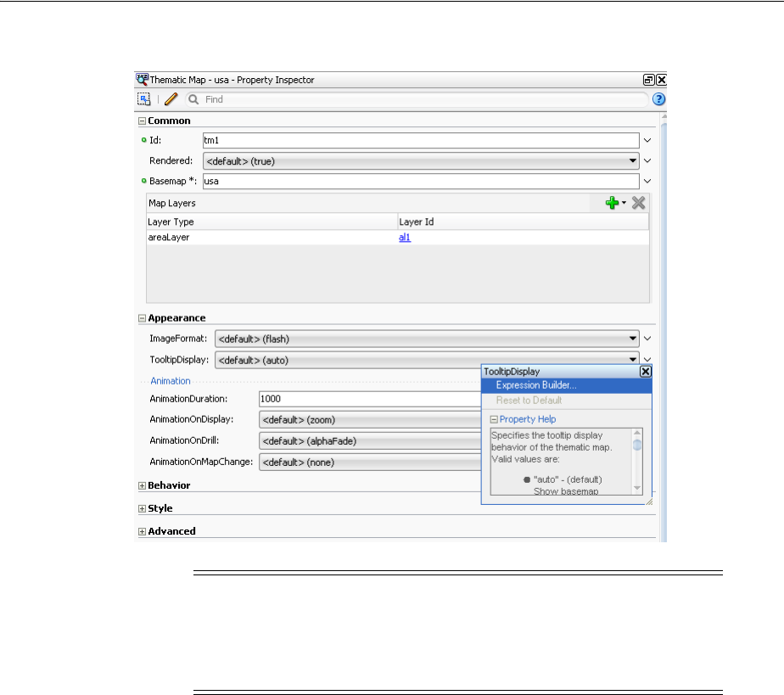The width and height of the screenshot is (784, 695).
Task: Open the Rendered dropdown list
Action: 421,161
